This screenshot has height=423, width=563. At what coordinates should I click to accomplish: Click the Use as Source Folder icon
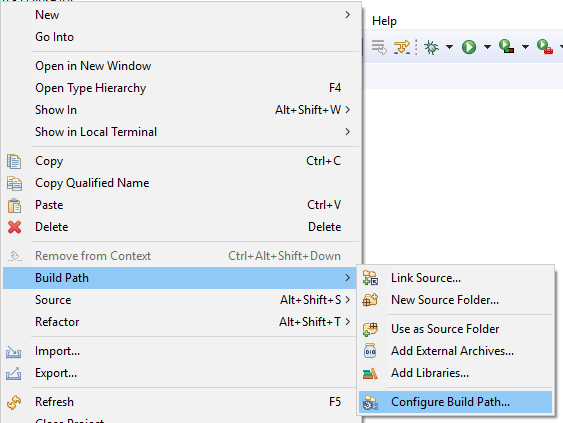pos(370,329)
